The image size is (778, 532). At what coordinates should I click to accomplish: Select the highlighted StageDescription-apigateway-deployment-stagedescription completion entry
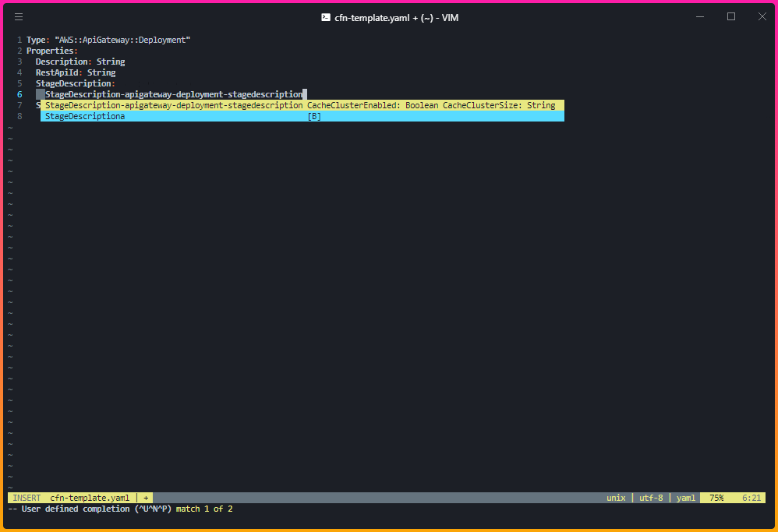(302, 105)
